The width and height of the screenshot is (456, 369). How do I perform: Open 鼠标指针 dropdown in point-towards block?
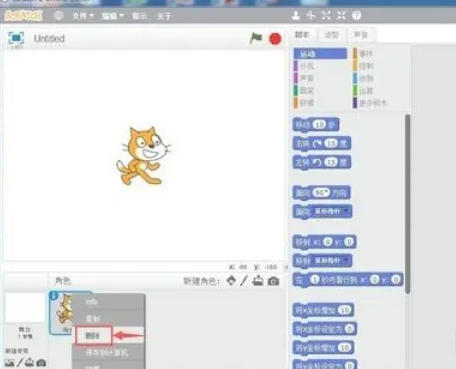pyautogui.click(x=331, y=211)
